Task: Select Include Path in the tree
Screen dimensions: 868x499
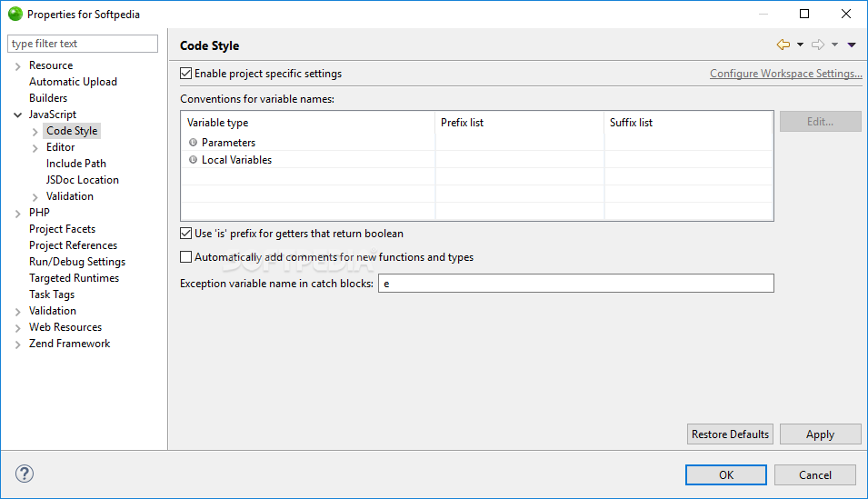Action: [x=75, y=164]
